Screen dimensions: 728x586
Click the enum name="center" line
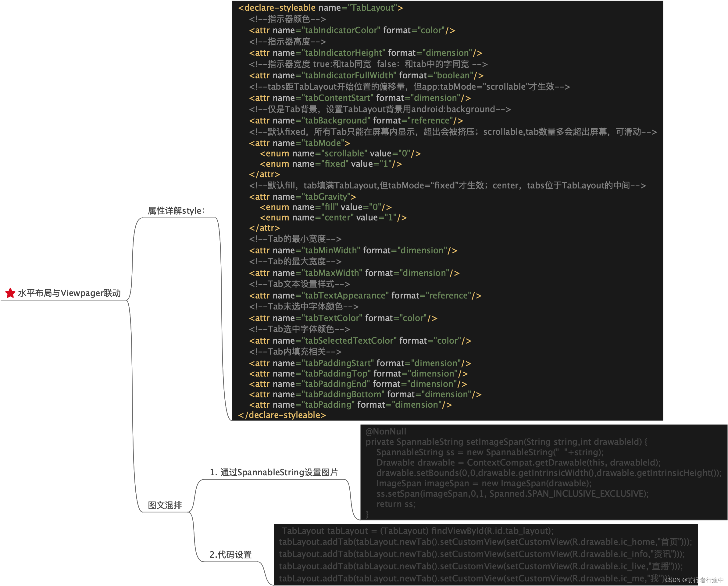pyautogui.click(x=333, y=218)
